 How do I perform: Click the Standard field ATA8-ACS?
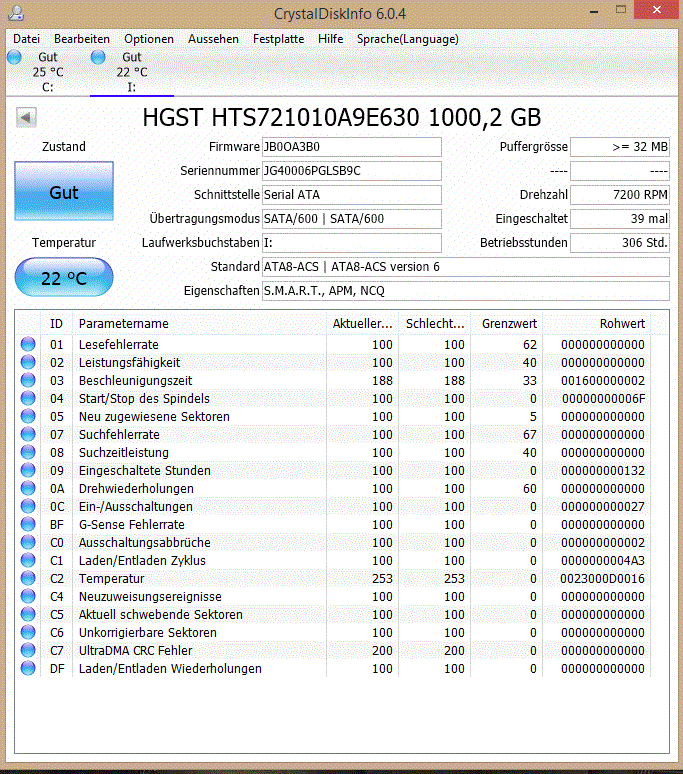[x=465, y=267]
